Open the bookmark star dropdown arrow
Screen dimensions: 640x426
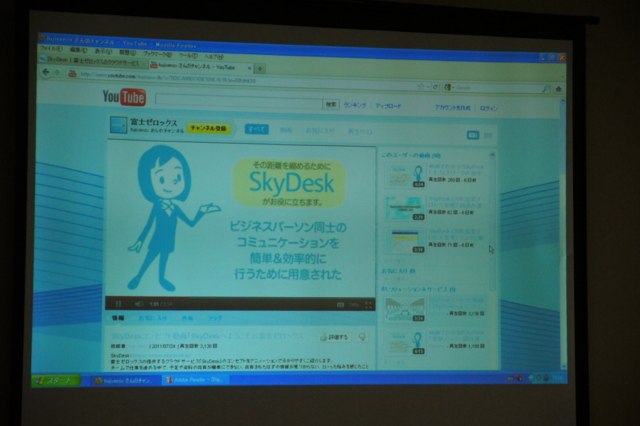click(x=427, y=87)
